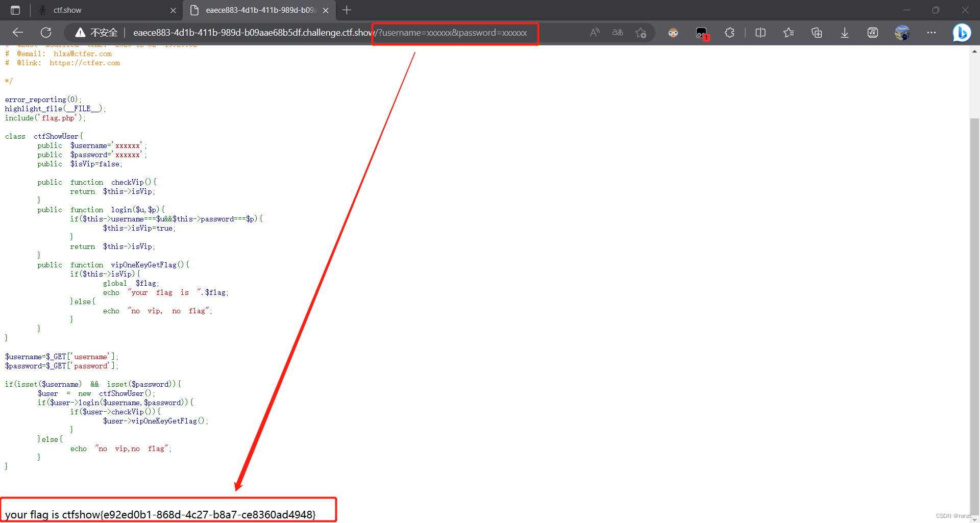Click the 'class ctfShowUser{' line
This screenshot has height=523, width=980.
tap(44, 136)
